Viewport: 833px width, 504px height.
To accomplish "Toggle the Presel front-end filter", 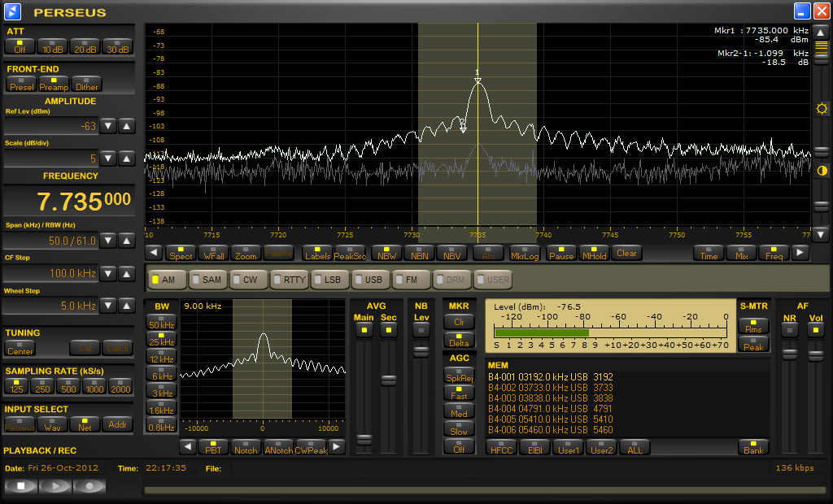I will click(21, 84).
